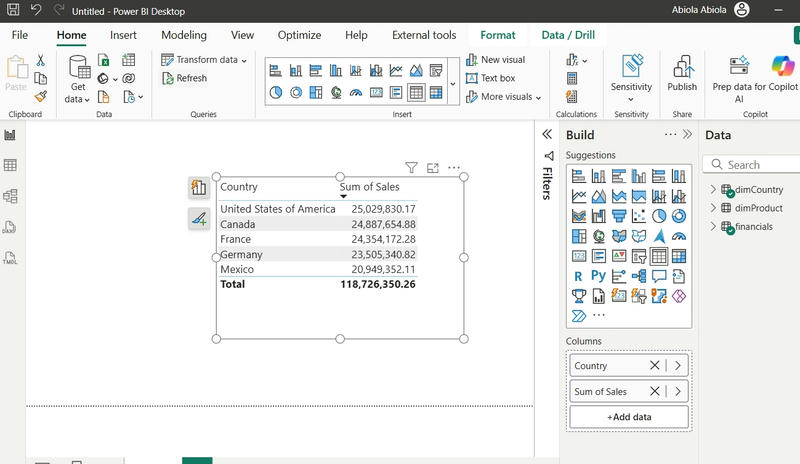This screenshot has width=800, height=464.
Task: Click the +Add data button
Action: 628,417
